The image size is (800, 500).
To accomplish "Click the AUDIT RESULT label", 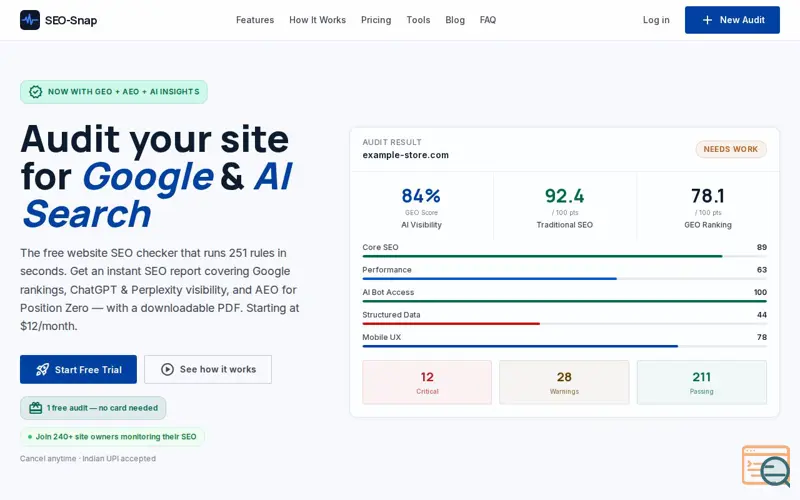I will (x=392, y=142).
